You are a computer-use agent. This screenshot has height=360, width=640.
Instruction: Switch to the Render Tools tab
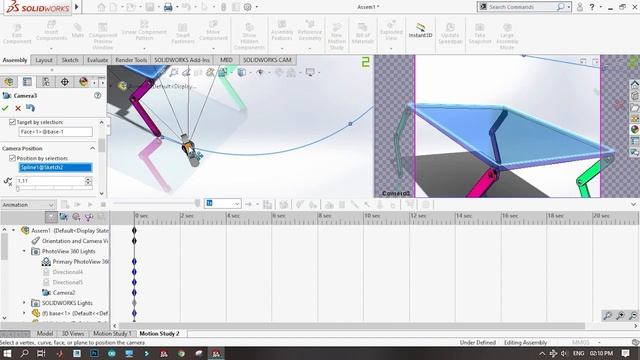[131, 60]
